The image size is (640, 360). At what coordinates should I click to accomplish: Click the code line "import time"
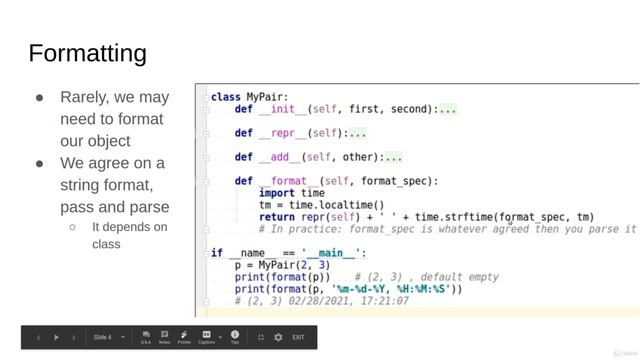(x=292, y=193)
